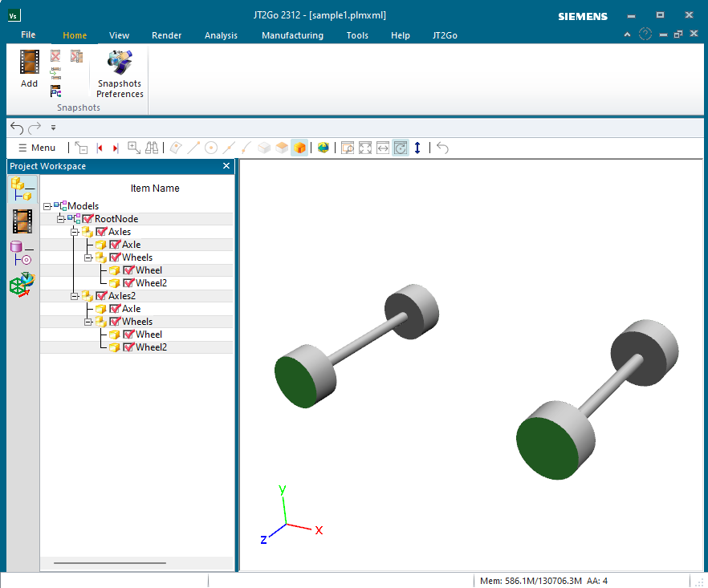Collapse the Models tree node
This screenshot has height=588, width=708.
coord(47,206)
